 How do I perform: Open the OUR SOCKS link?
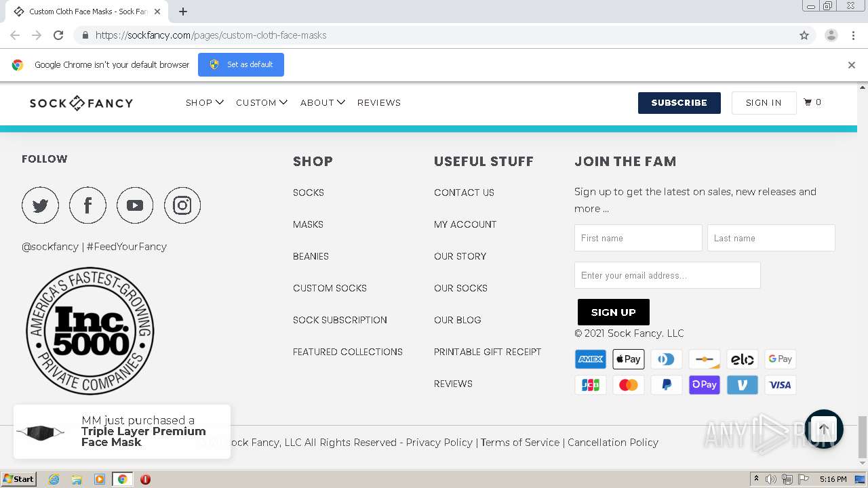pyautogui.click(x=460, y=288)
